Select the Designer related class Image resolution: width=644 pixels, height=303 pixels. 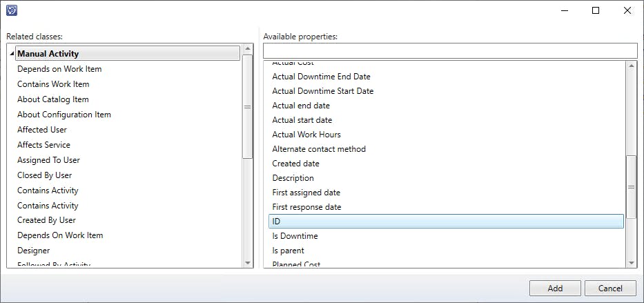[x=33, y=251]
